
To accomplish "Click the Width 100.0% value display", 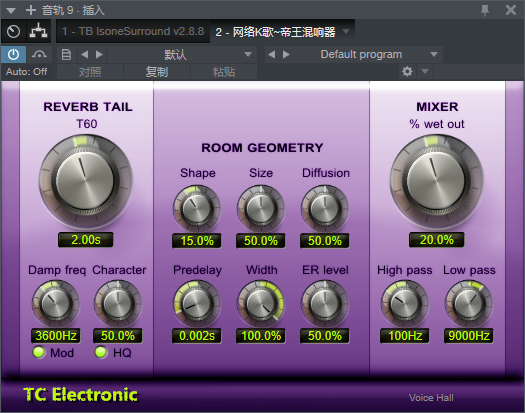I will point(261,336).
